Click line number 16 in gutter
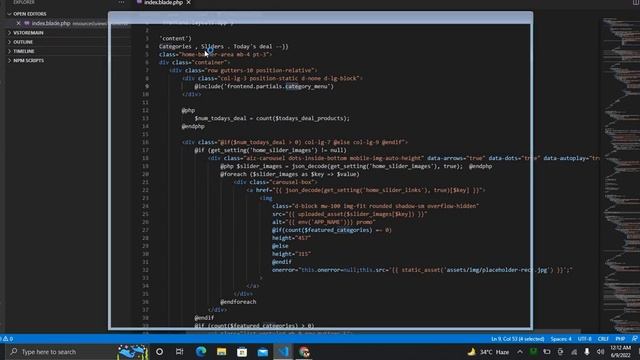The height and width of the screenshot is (360, 640). 146,142
